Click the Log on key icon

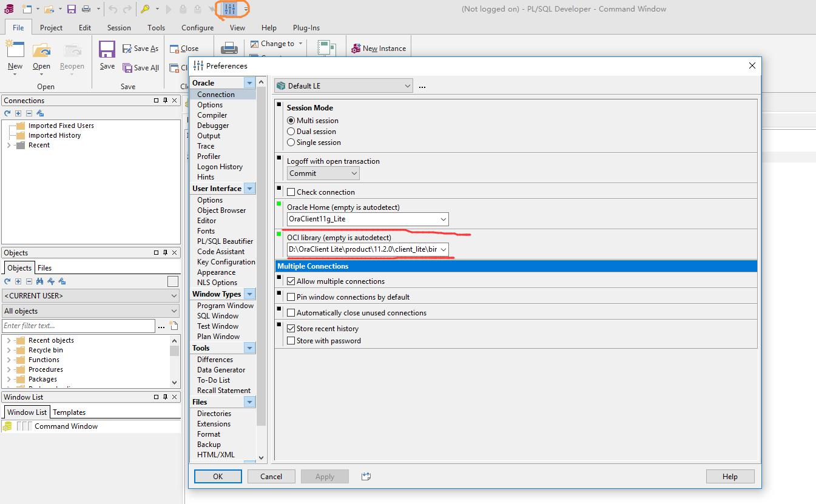point(145,9)
